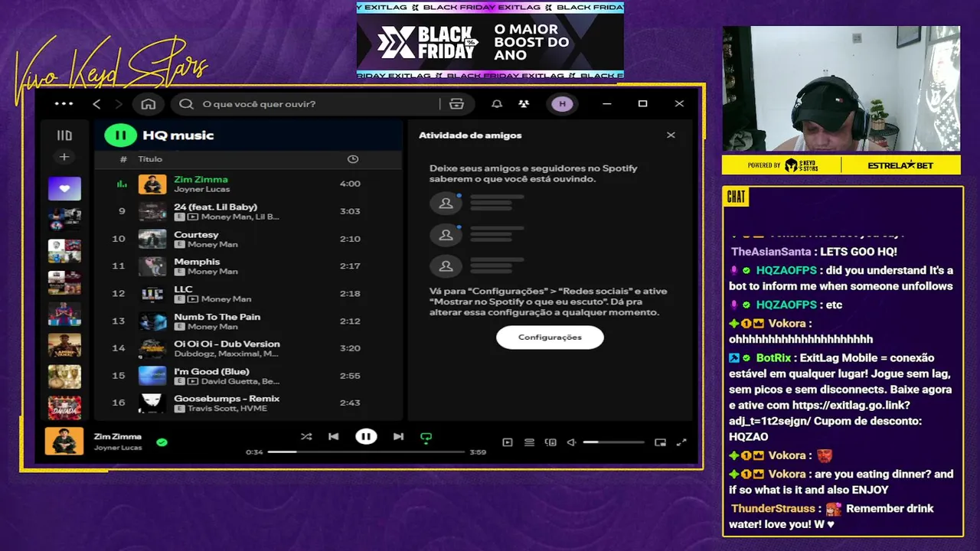Click the video icon under '24 (feat. Lil Baby)'
The width and height of the screenshot is (980, 551).
pyautogui.click(x=193, y=217)
